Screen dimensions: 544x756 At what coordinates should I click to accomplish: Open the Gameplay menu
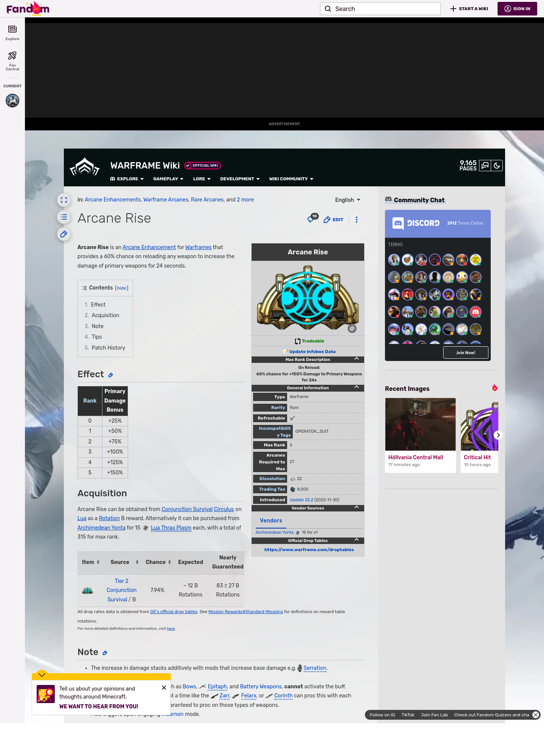(168, 179)
